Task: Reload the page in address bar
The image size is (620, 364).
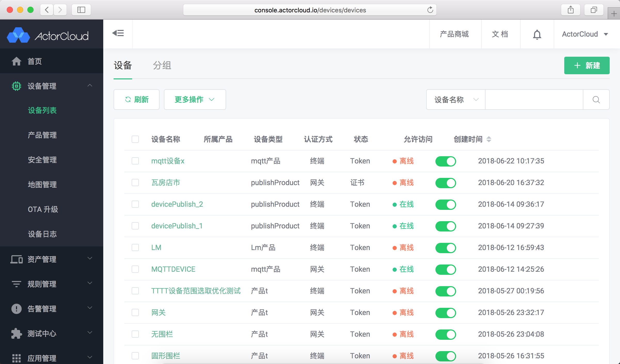Action: [x=430, y=10]
